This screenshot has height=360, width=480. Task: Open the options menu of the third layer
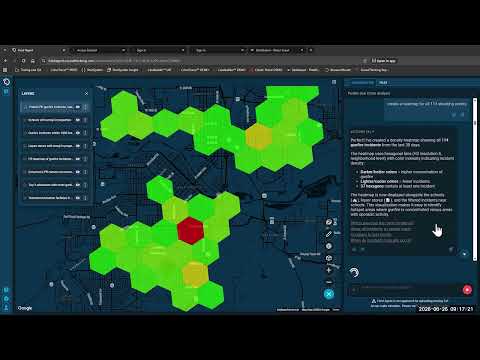click(x=85, y=133)
